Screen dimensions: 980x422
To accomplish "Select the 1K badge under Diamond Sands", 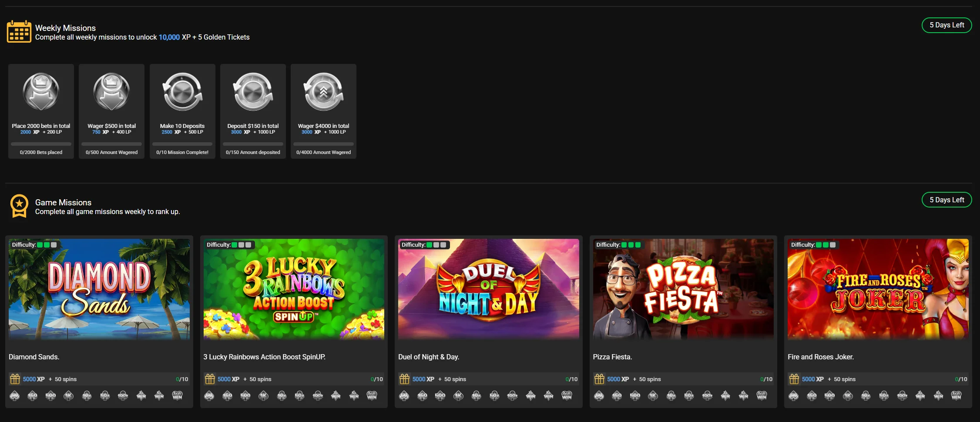I will click(x=69, y=395).
